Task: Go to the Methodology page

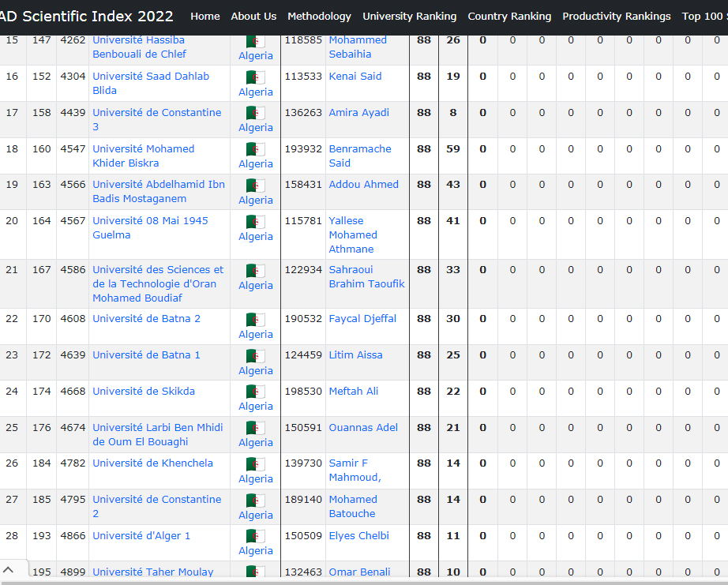Action: click(x=319, y=16)
